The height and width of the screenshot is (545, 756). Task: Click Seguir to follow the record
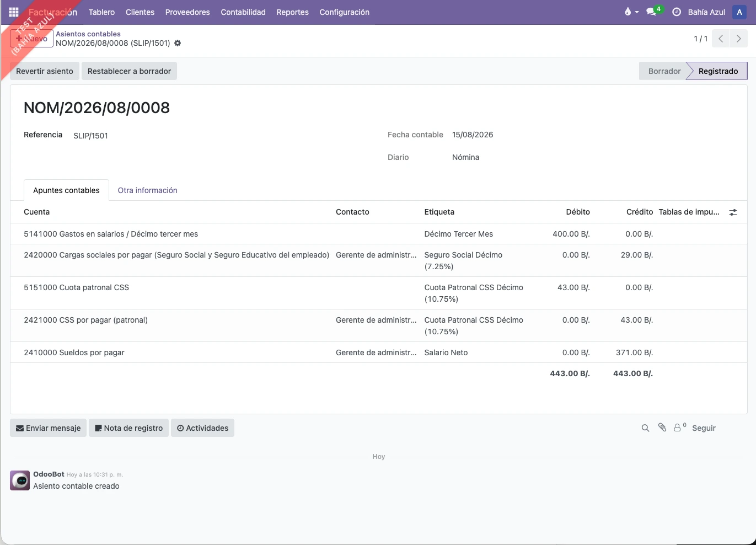coord(704,428)
